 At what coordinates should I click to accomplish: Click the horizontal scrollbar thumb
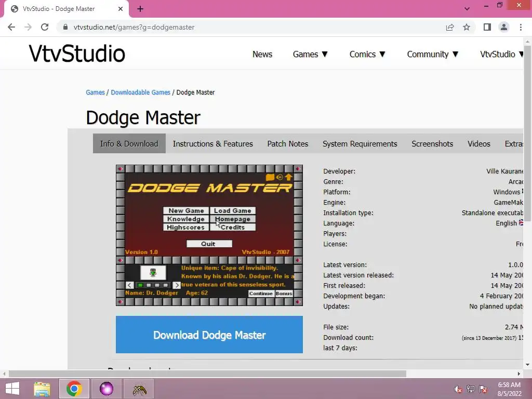coord(207,374)
